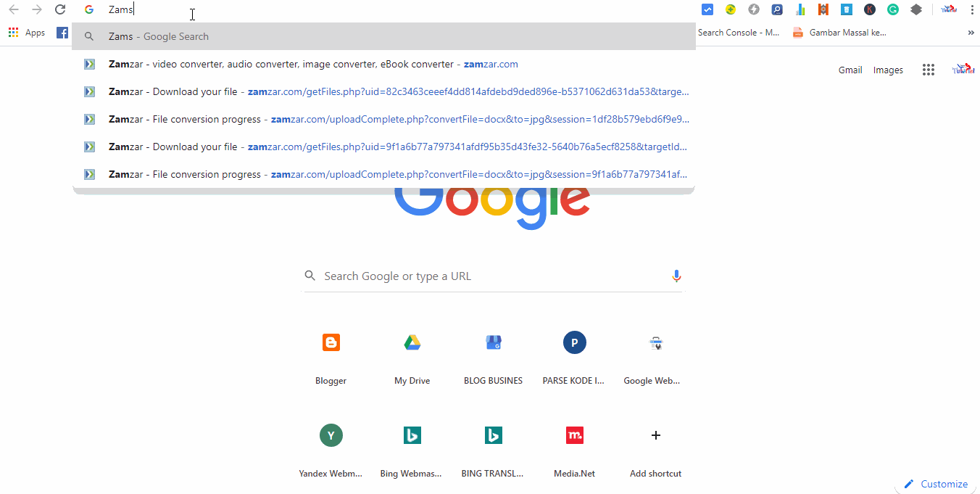This screenshot has height=494, width=980.
Task: Open the Google Webmaster shortcut
Action: coord(656,357)
